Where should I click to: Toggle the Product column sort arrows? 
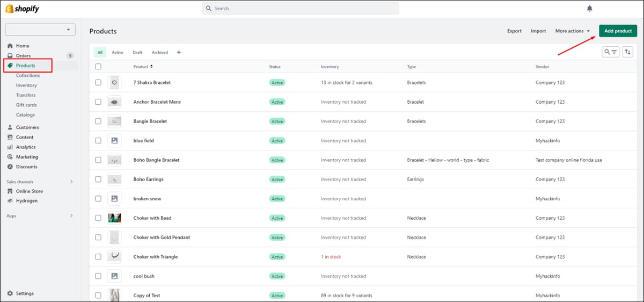[x=151, y=67]
